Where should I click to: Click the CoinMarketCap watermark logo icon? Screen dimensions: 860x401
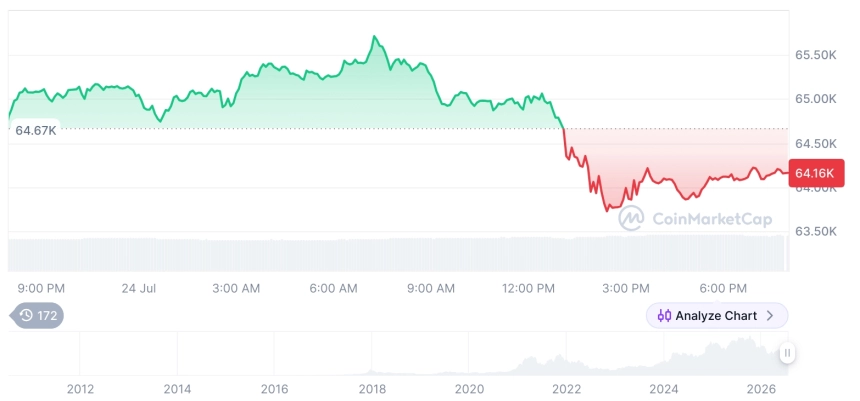pyautogui.click(x=632, y=218)
